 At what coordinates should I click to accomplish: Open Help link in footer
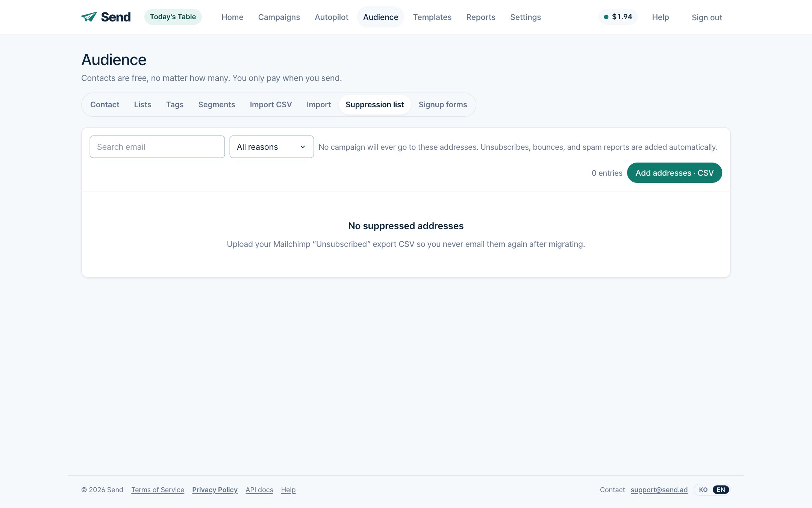pos(288,490)
